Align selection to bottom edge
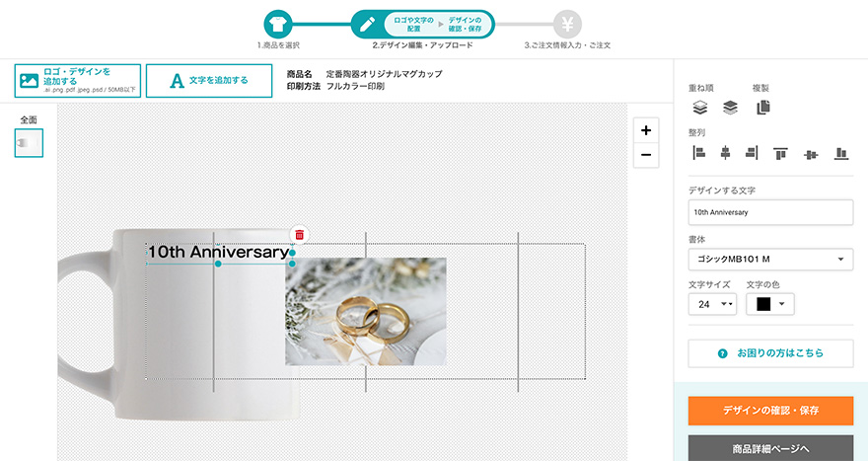The width and height of the screenshot is (868, 461). click(841, 153)
